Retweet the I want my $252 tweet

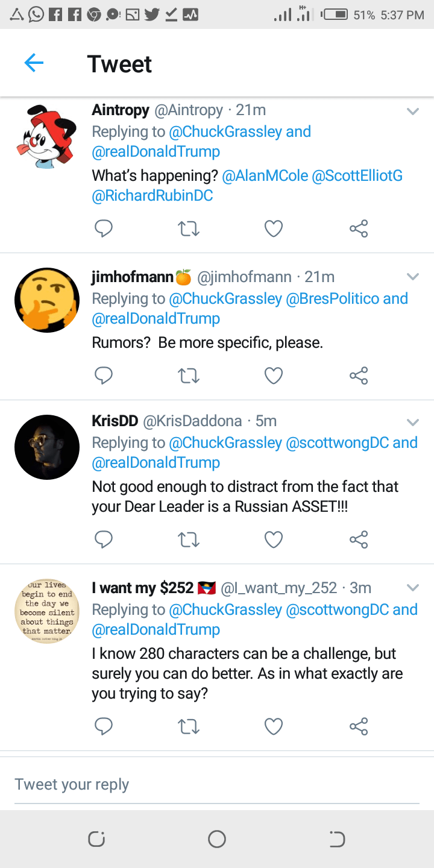(189, 726)
